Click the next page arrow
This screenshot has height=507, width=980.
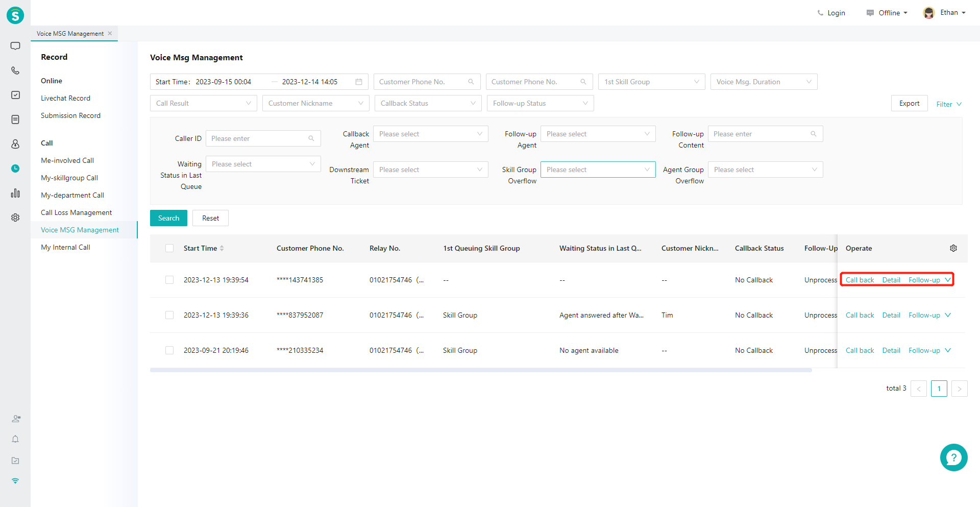click(960, 389)
